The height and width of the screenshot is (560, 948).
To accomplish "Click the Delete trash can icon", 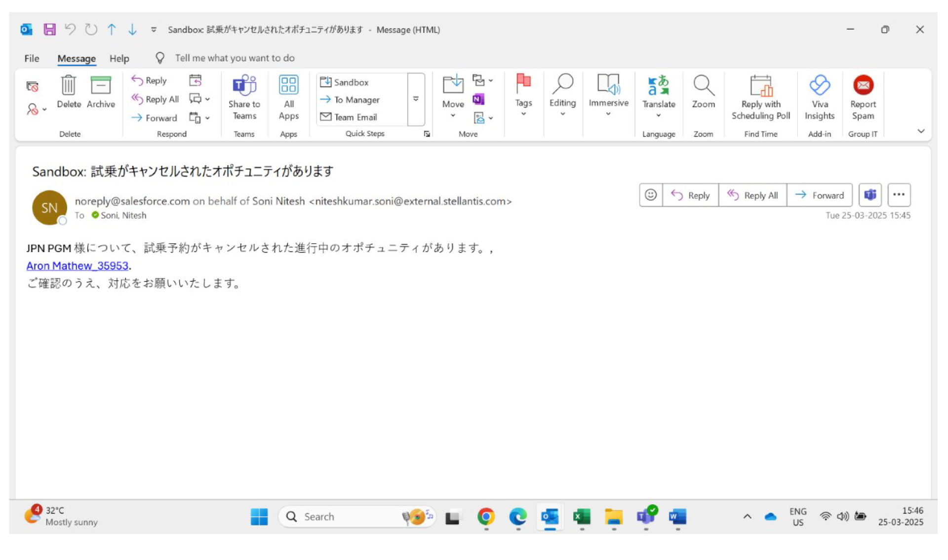I will tap(68, 86).
